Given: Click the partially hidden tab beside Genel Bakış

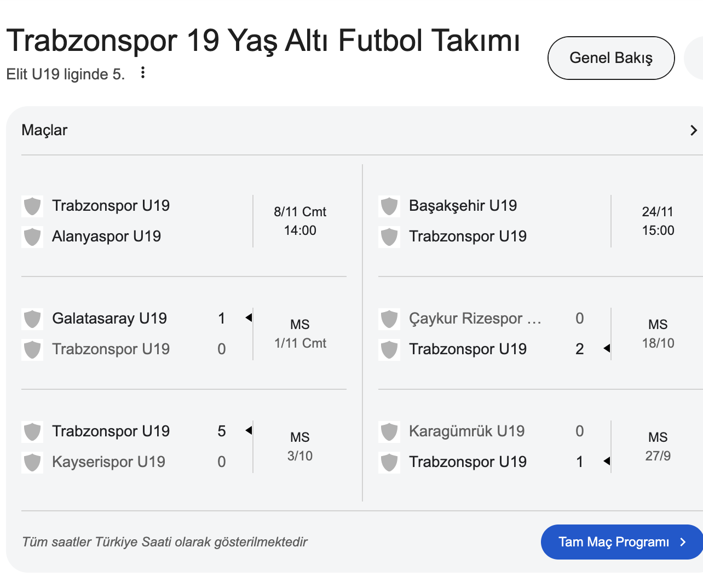Looking at the screenshot, I should 695,58.
